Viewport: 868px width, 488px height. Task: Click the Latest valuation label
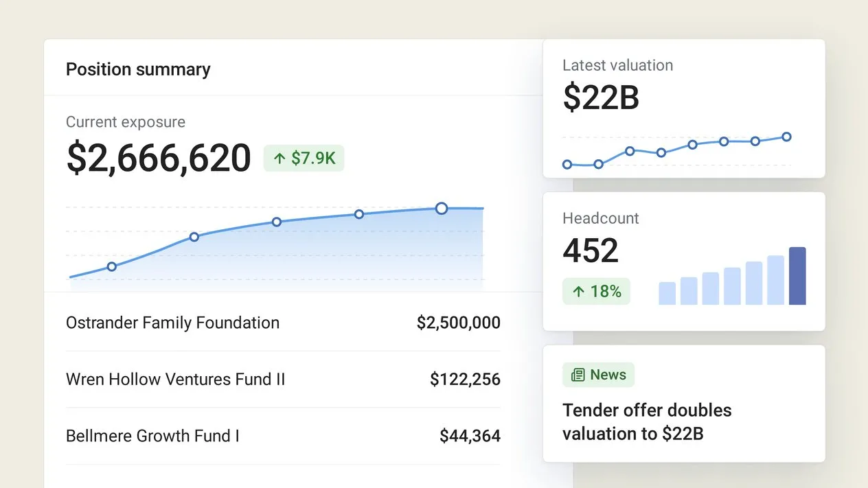pos(617,65)
